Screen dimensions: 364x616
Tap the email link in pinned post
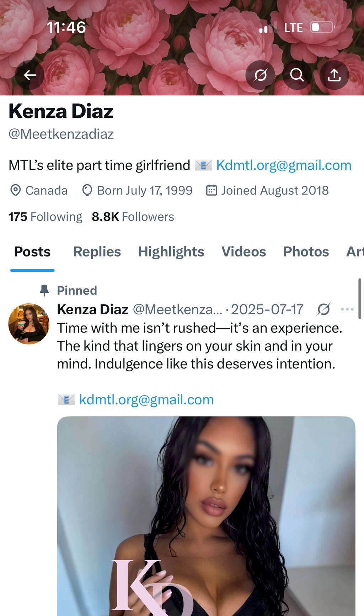[146, 399]
